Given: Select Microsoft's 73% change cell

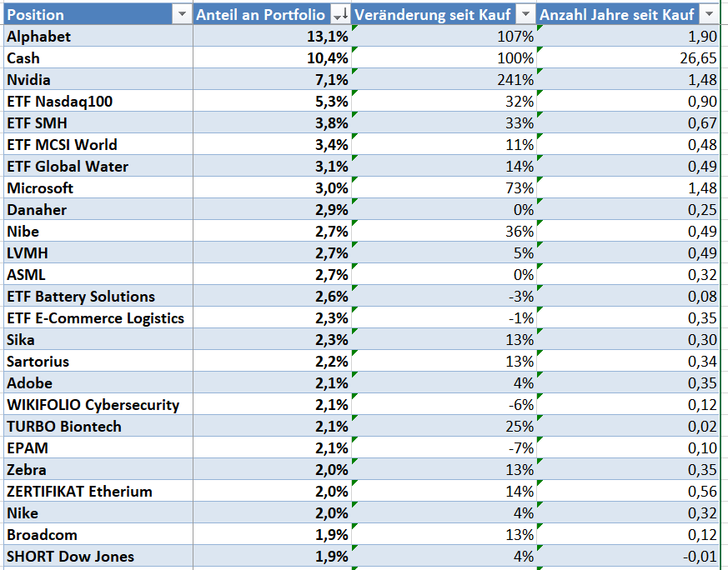Looking at the screenshot, I should tap(444, 188).
